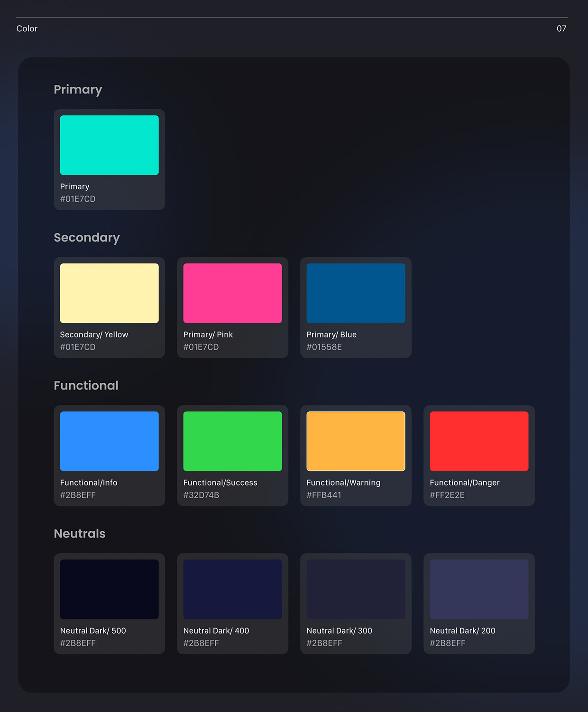Choose the Neutral Dark/ 400 swatch
The image size is (588, 712).
click(233, 589)
